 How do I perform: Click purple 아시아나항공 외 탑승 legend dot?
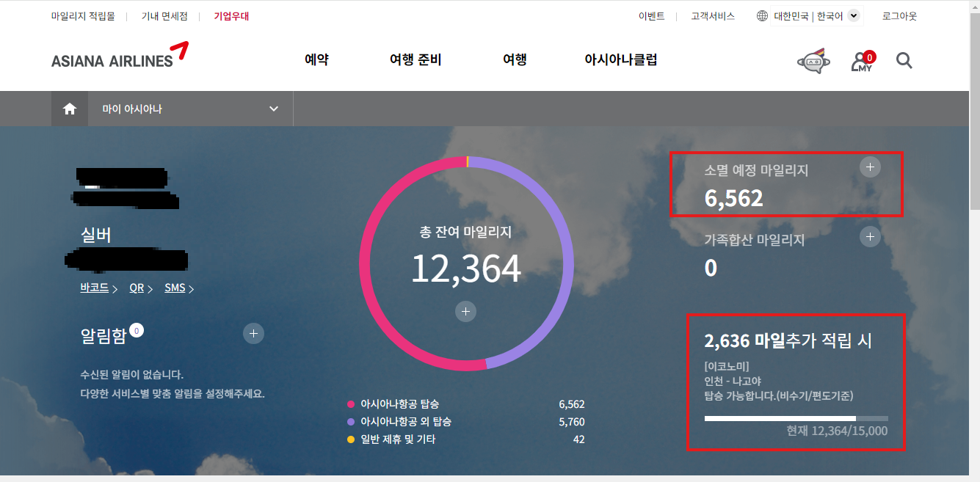tap(351, 422)
